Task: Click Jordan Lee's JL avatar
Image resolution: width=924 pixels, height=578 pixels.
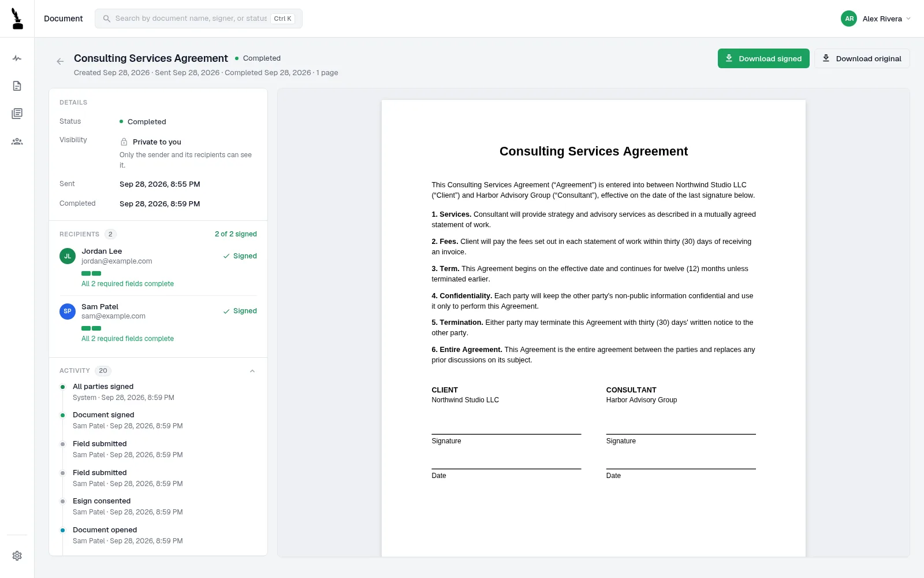Action: 68,256
